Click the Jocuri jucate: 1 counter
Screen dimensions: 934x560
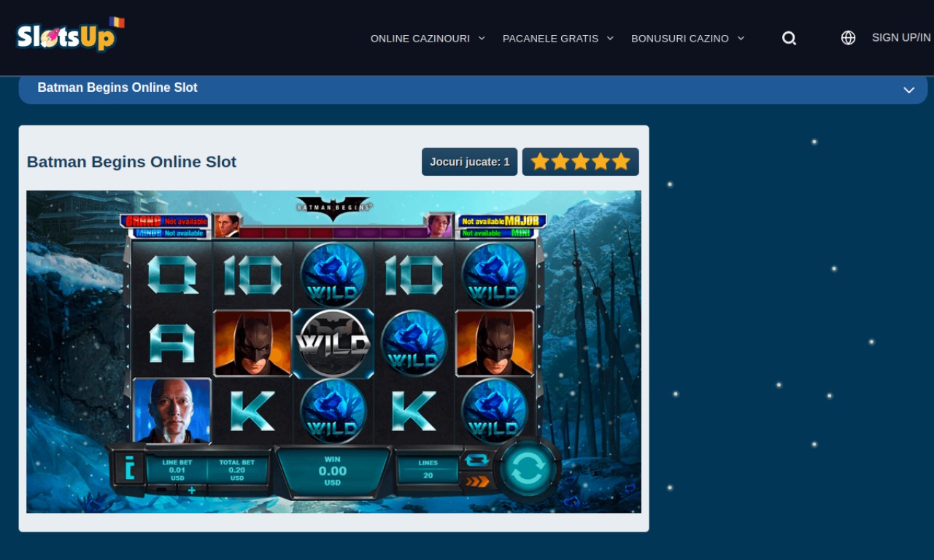470,162
